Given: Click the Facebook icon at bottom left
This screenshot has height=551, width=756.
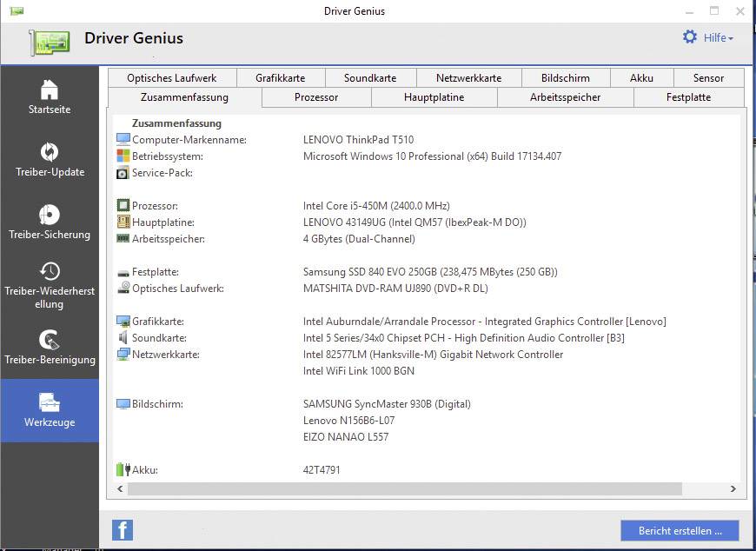Looking at the screenshot, I should [x=122, y=529].
